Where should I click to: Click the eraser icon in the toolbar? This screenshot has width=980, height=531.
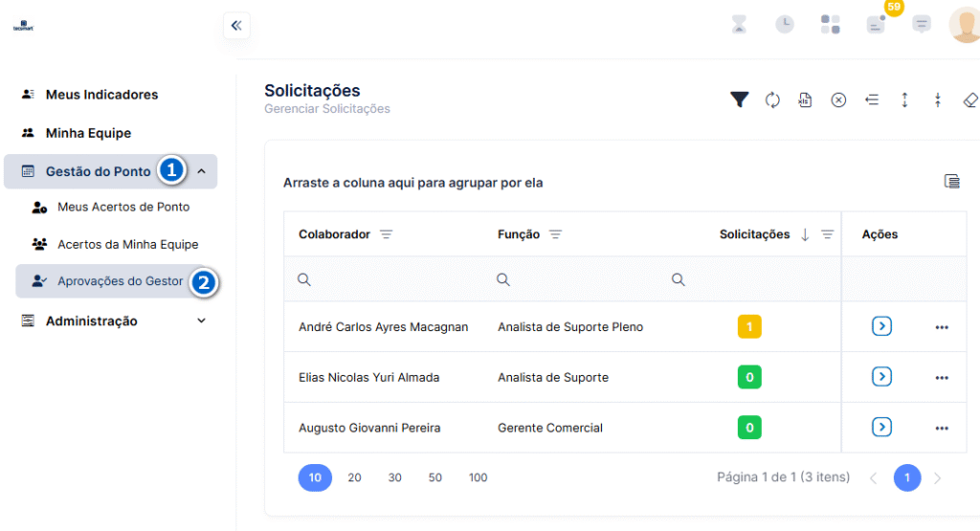(x=970, y=100)
